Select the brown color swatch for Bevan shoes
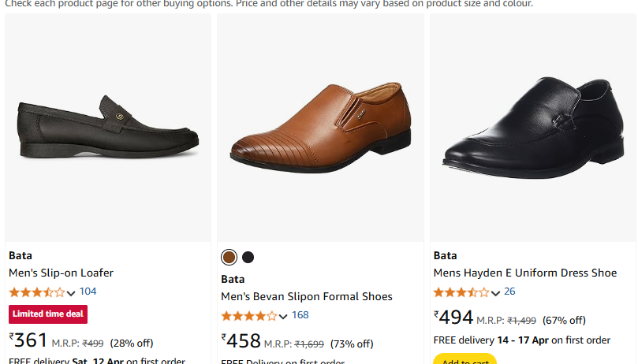Viewport: 638px width, 364px height. [229, 257]
